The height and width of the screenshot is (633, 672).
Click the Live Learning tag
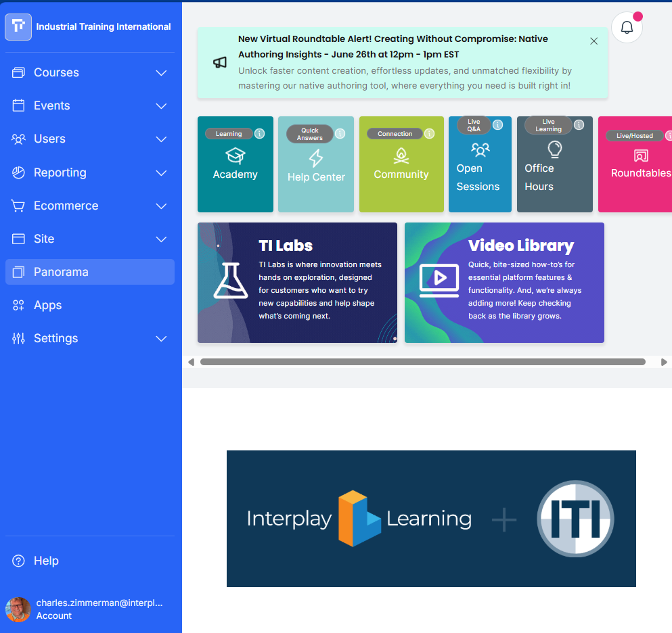click(548, 125)
